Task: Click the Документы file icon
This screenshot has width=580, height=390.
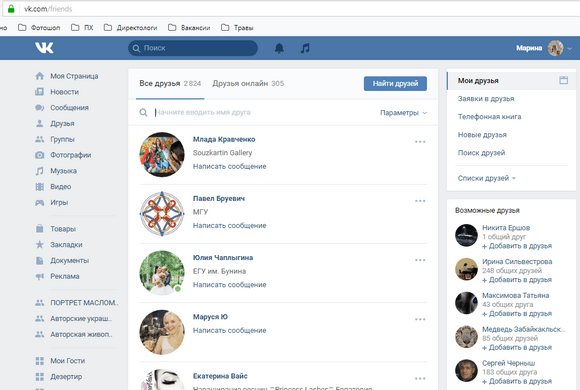Action: (40, 260)
